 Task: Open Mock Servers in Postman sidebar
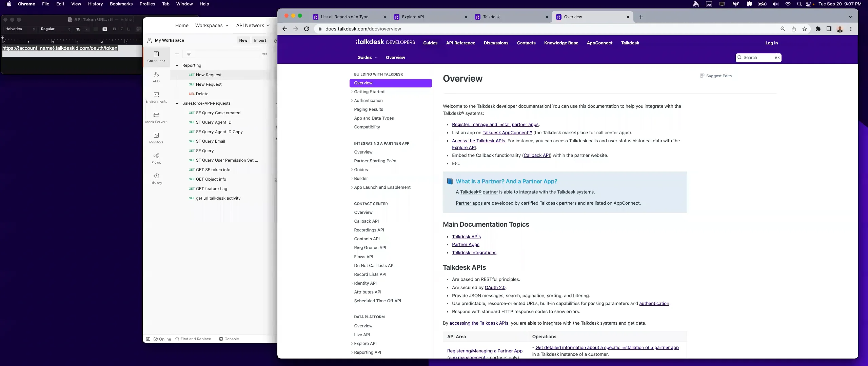click(156, 118)
